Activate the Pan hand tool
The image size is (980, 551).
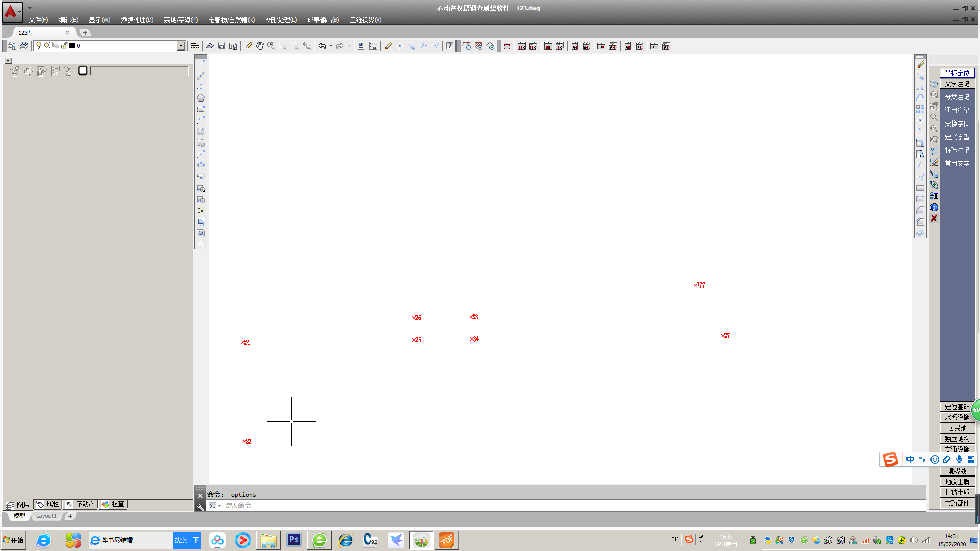[x=260, y=46]
